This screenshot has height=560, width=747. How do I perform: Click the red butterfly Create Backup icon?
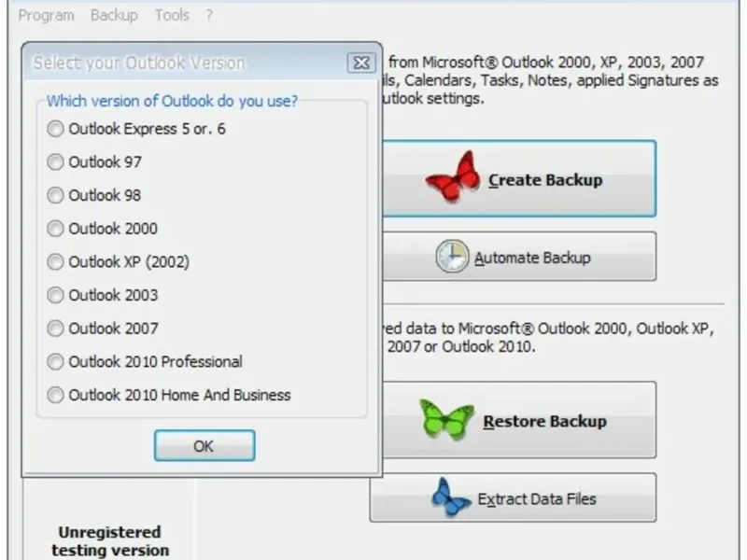pyautogui.click(x=453, y=177)
